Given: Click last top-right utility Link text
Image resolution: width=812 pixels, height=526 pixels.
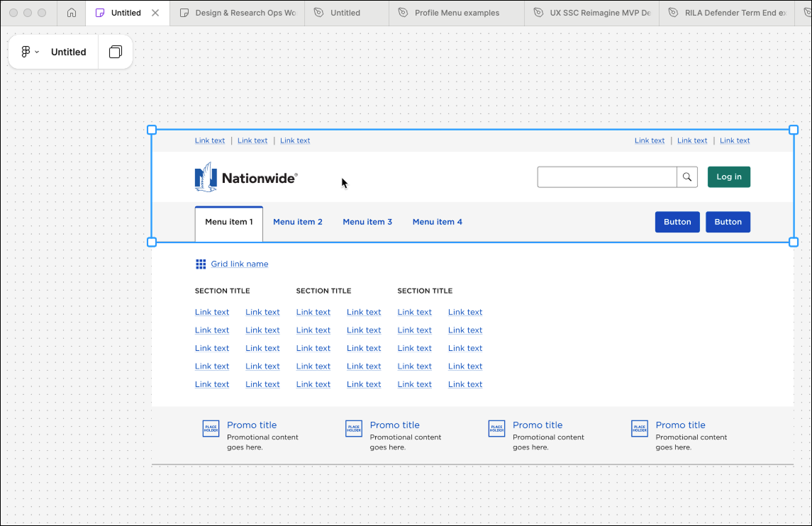Looking at the screenshot, I should click(734, 141).
